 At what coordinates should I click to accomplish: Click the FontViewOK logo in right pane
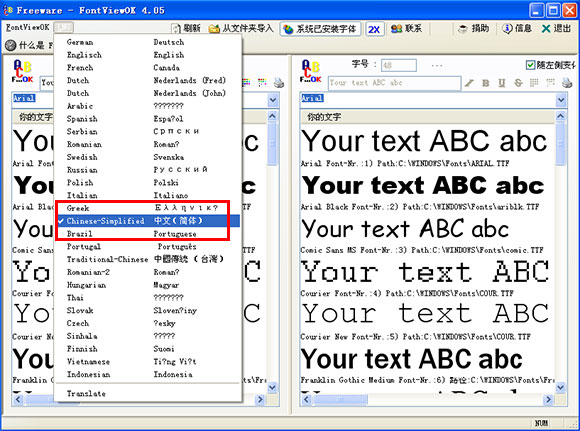(311, 71)
